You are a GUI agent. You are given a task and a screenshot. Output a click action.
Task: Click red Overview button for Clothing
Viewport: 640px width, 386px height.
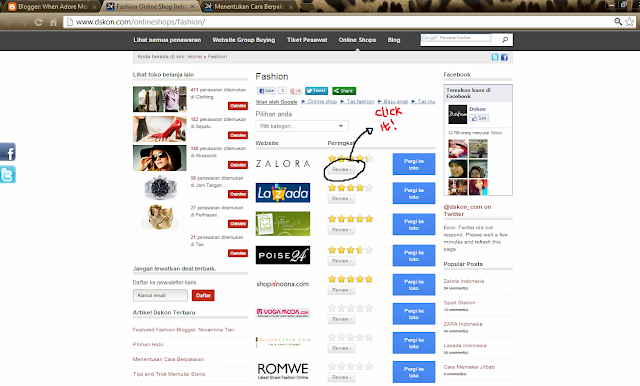pos(238,106)
